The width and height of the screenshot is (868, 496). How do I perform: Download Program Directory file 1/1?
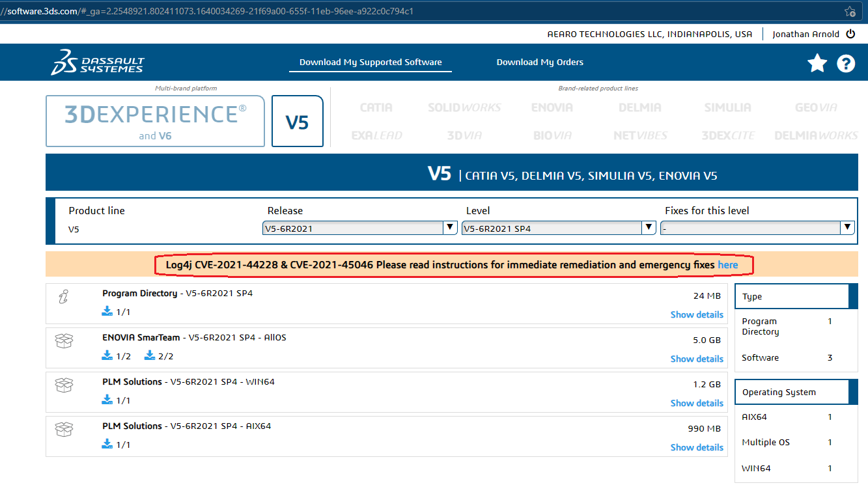click(117, 312)
